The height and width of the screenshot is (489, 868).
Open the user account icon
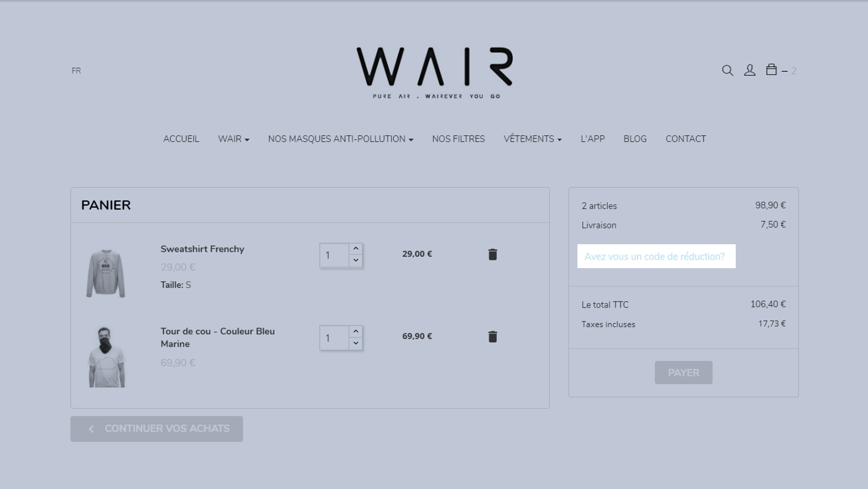(x=750, y=70)
